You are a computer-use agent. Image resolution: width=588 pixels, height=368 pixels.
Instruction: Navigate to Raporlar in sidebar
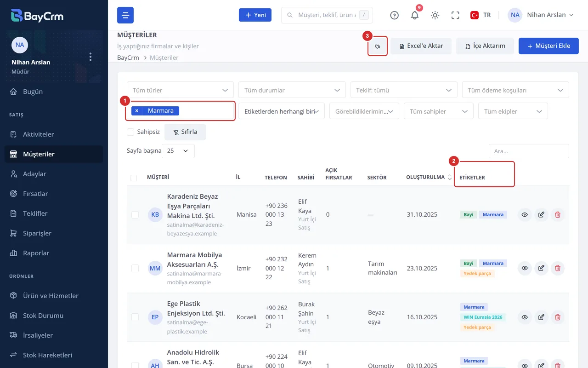[54, 253]
